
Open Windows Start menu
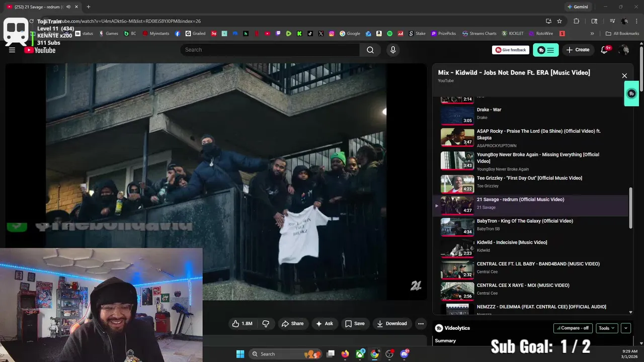click(x=240, y=354)
